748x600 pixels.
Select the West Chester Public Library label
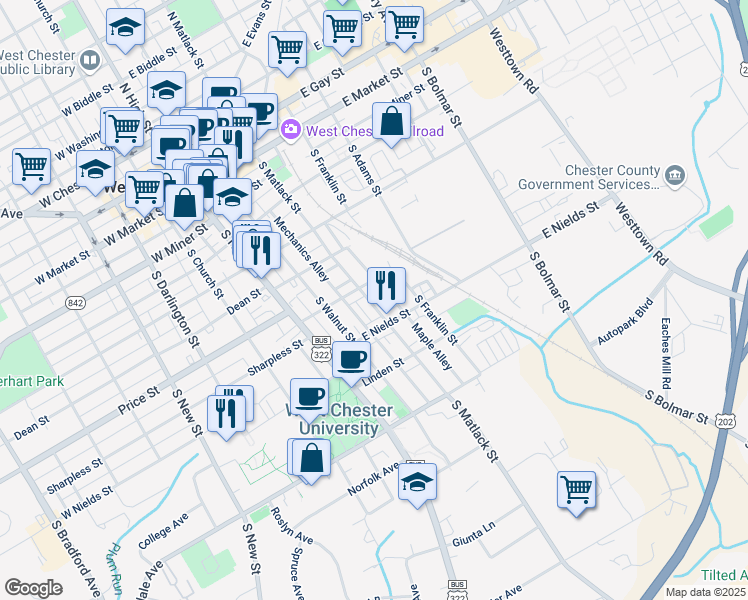[36, 62]
